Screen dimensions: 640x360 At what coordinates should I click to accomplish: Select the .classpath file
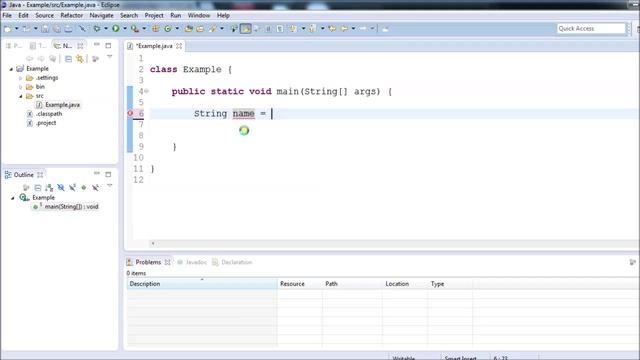click(49, 114)
